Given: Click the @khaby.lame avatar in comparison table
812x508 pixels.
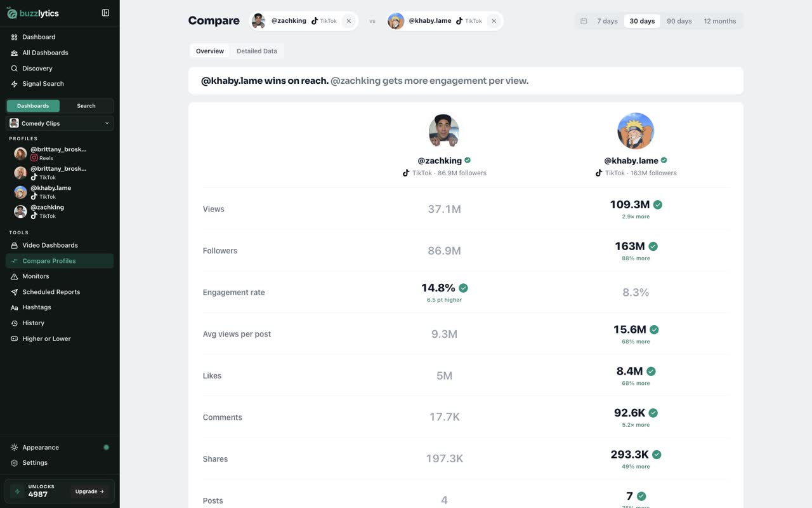Looking at the screenshot, I should click(x=636, y=131).
